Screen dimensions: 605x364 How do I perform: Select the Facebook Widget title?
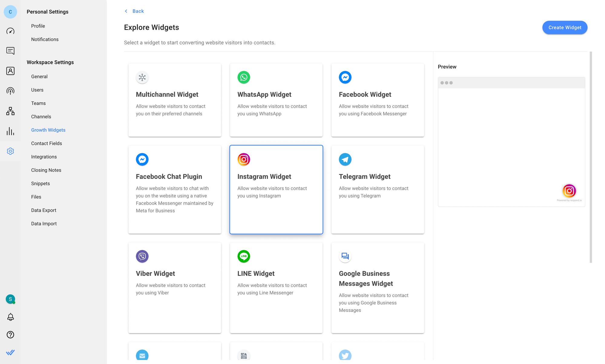pyautogui.click(x=365, y=94)
